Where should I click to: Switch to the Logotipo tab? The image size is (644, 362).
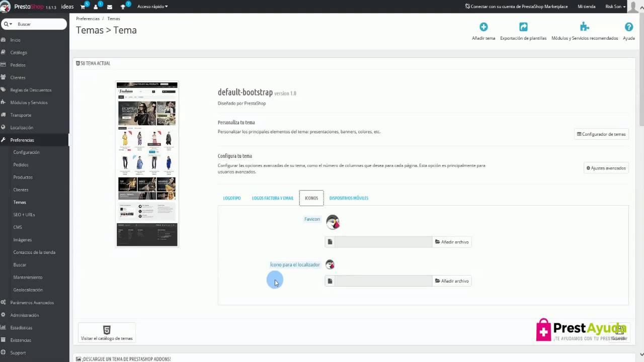pyautogui.click(x=232, y=198)
